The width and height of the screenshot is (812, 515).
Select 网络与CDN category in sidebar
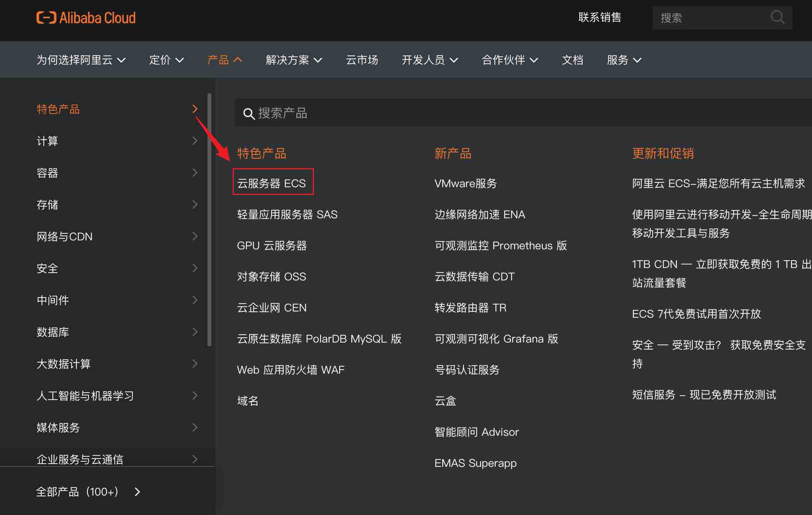pyautogui.click(x=117, y=237)
